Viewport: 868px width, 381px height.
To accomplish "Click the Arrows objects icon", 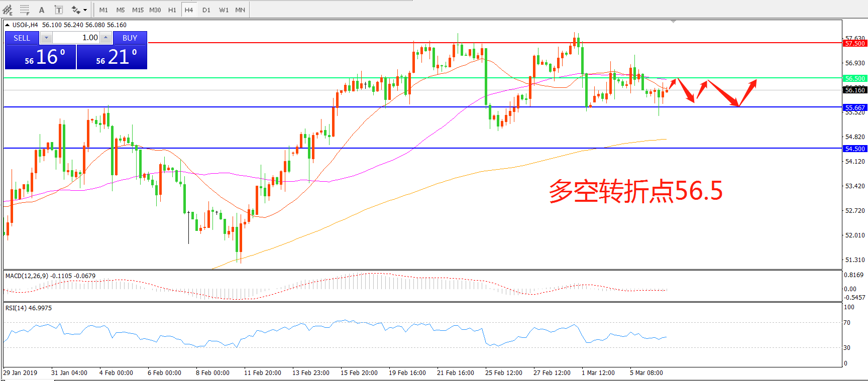I will (x=76, y=10).
